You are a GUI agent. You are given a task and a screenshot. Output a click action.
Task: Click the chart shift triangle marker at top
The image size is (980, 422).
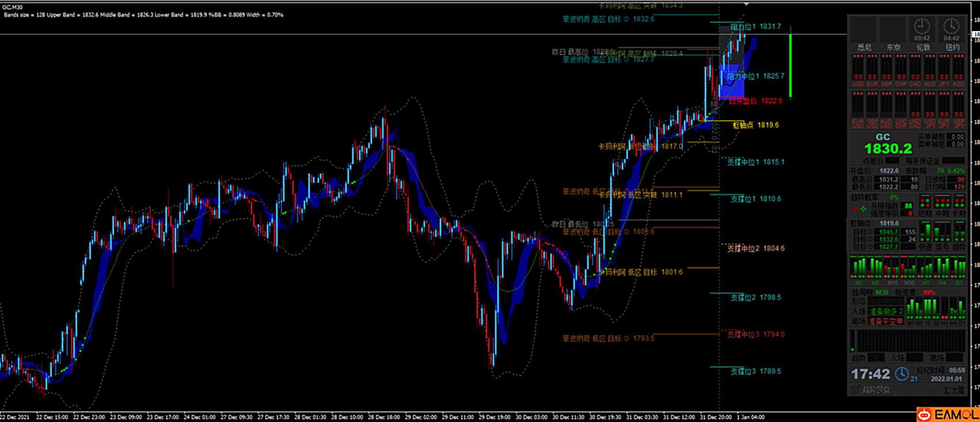[746, 4]
